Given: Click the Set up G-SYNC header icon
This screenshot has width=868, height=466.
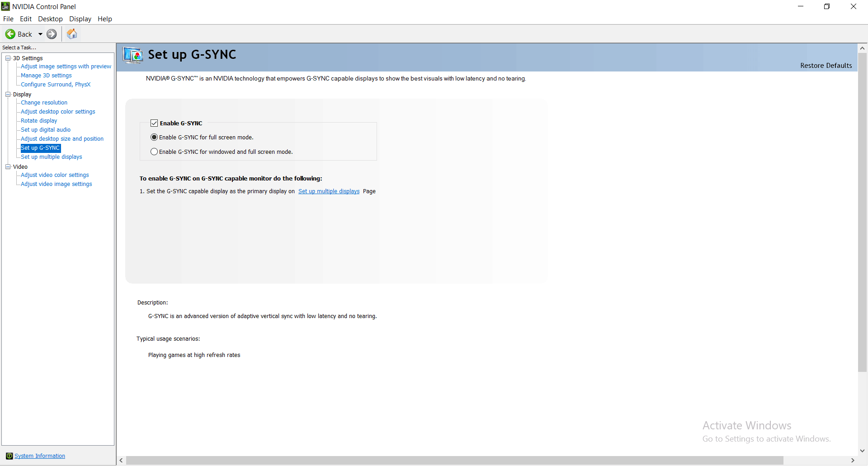Looking at the screenshot, I should (x=133, y=55).
